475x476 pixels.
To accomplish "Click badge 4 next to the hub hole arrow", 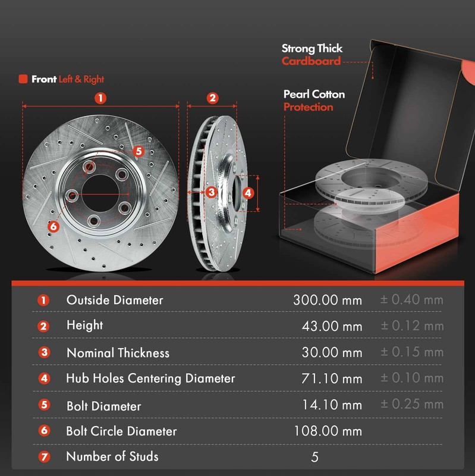I will coord(248,193).
